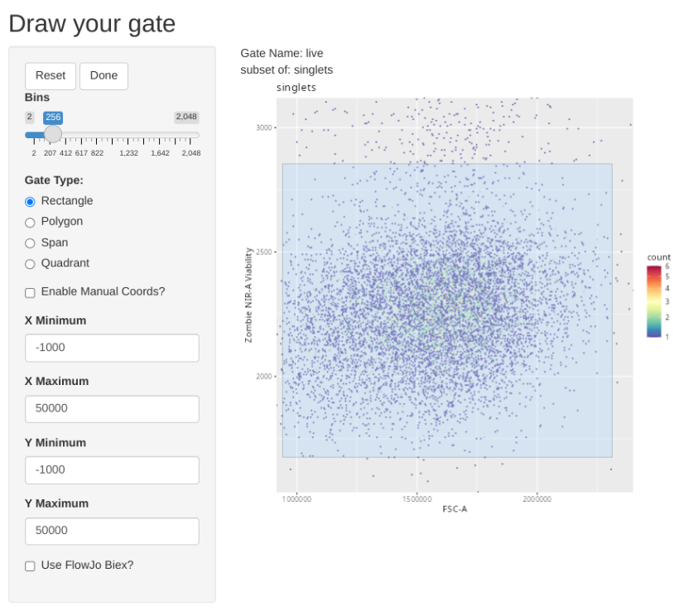Click the FSC-A x-axis label

pyautogui.click(x=455, y=508)
